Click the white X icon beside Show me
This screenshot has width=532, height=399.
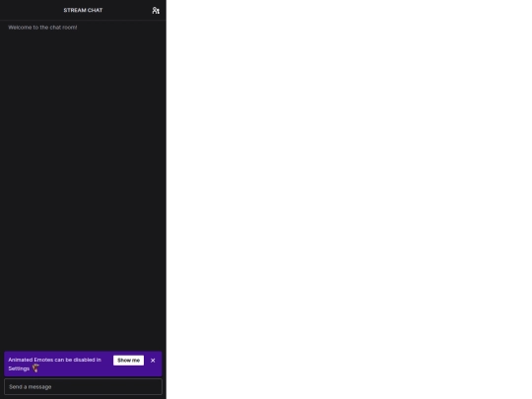(x=153, y=361)
